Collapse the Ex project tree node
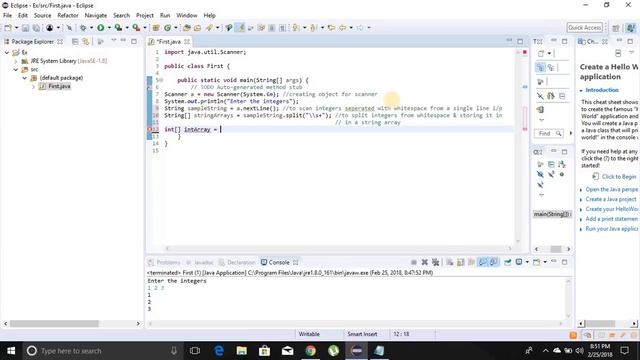This screenshot has height=360, width=640. [7, 53]
